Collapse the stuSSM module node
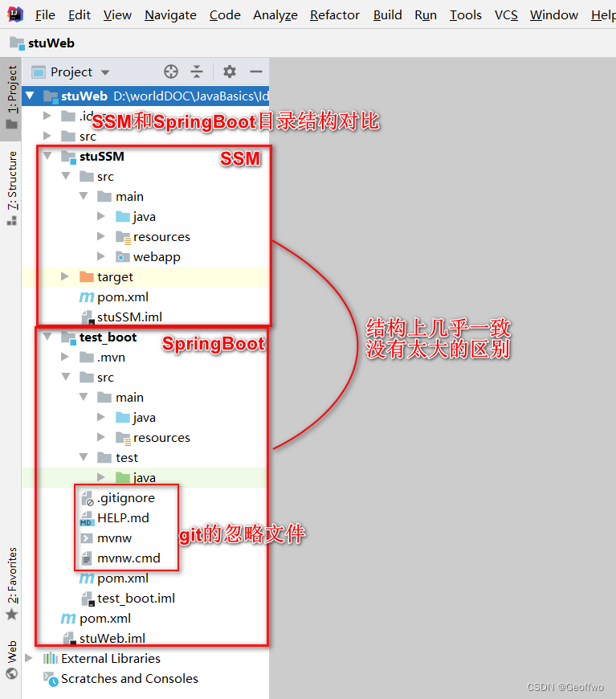 pos(47,156)
